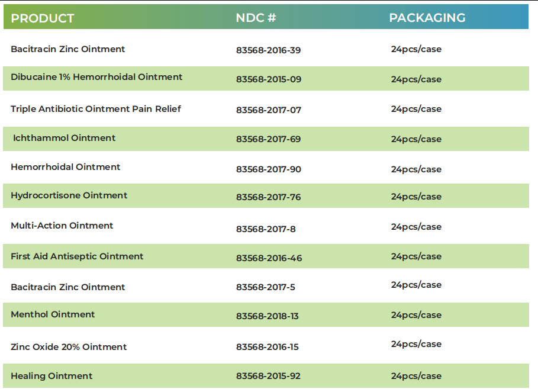This screenshot has width=538, height=392.
Task: Click packaging value for Healing Ointment
Action: pyautogui.click(x=416, y=376)
